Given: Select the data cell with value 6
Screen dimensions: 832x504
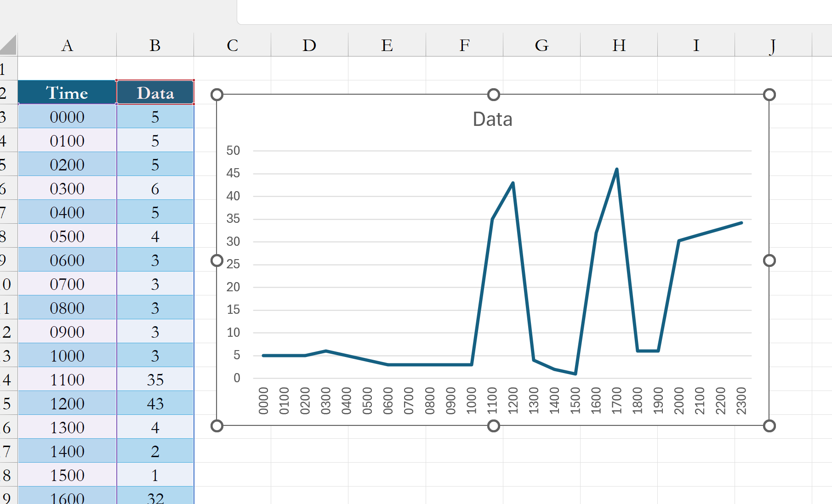Looking at the screenshot, I should pyautogui.click(x=155, y=188).
